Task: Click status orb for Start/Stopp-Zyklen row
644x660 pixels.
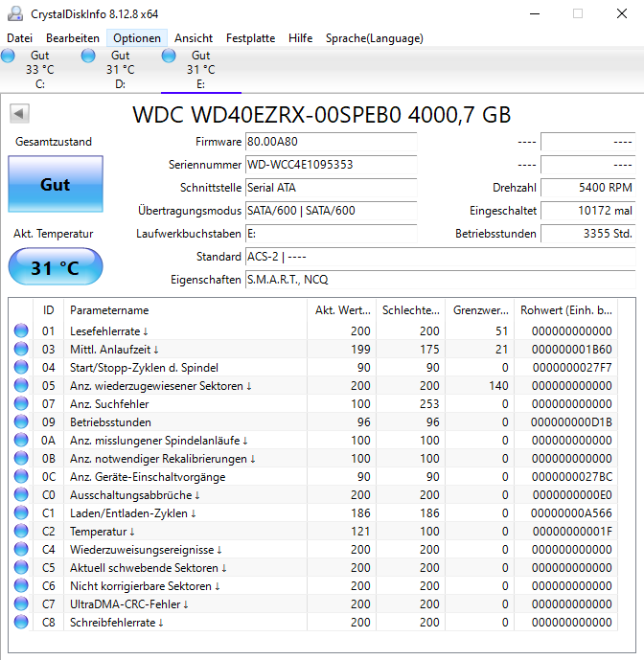Action: (21, 367)
